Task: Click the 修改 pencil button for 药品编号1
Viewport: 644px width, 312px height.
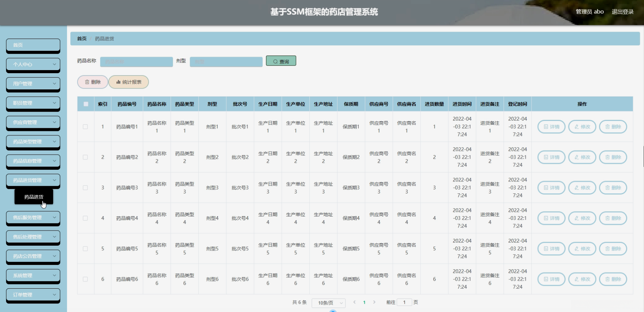Action: tap(582, 127)
